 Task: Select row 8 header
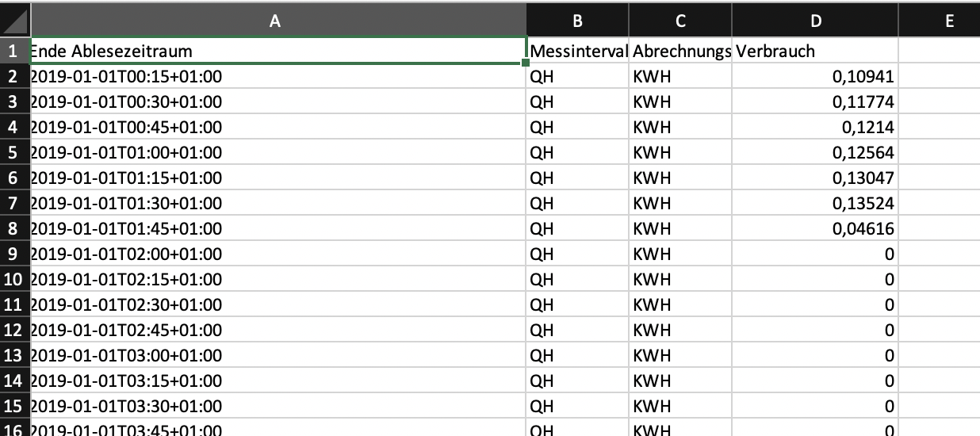coord(14,228)
